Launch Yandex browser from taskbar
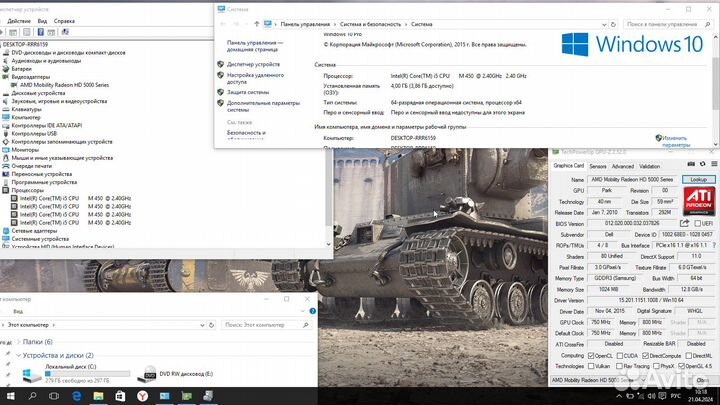The image size is (720, 405). [x=142, y=396]
